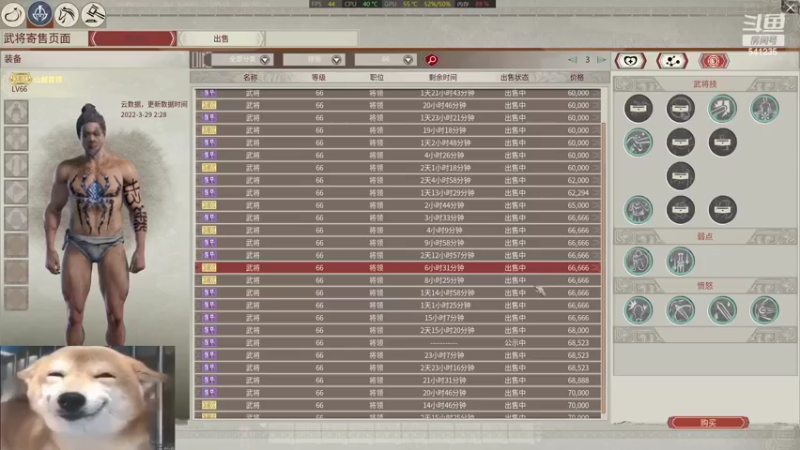Open the horn icon at top left

[x=13, y=14]
